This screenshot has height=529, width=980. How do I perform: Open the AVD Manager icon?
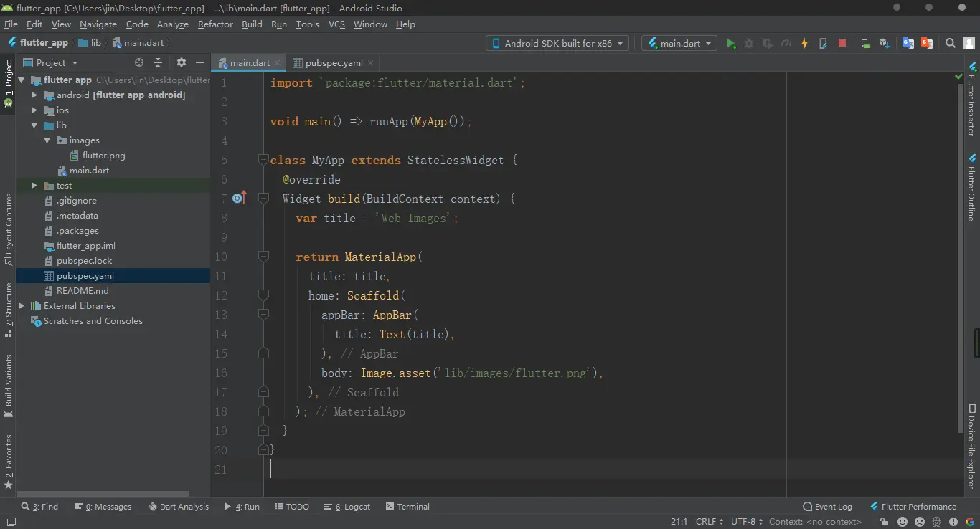[x=865, y=43]
